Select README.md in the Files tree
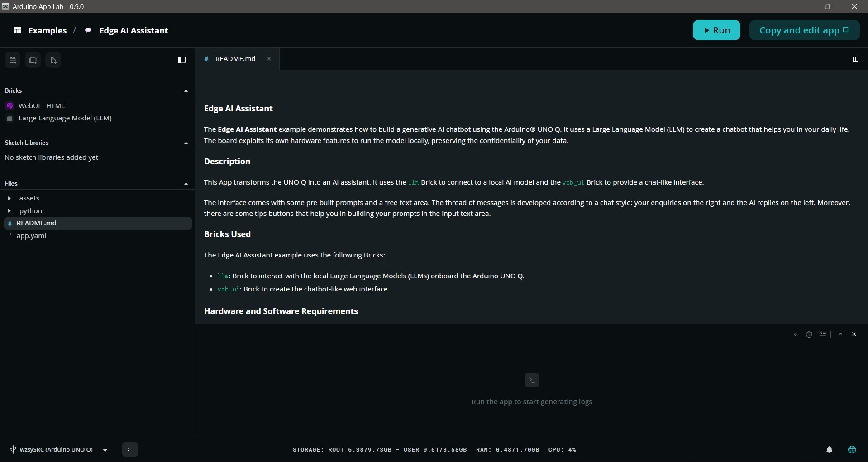 pos(98,223)
